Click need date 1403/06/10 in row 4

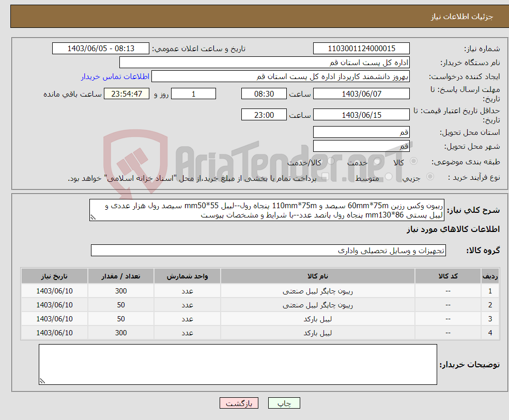[55, 333]
